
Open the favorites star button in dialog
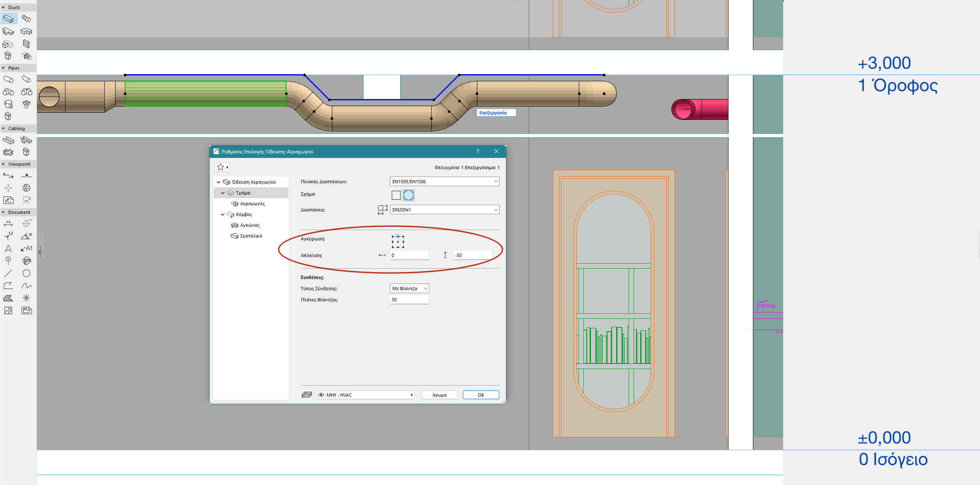click(220, 167)
